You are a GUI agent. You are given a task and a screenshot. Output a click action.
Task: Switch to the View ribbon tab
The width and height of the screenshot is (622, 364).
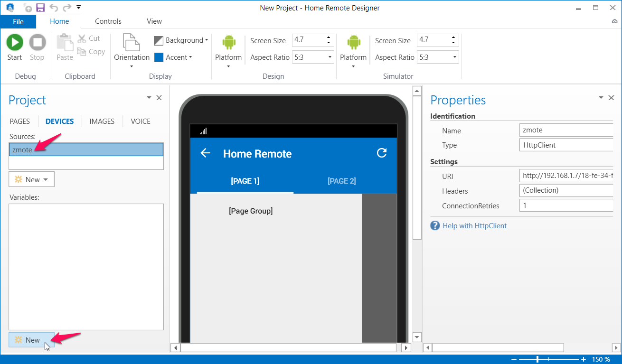(154, 21)
